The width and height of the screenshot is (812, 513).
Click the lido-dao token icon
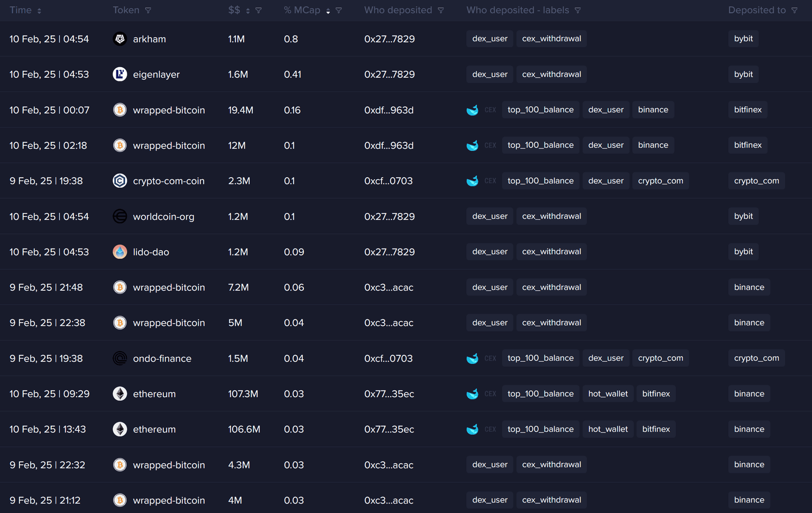point(120,252)
